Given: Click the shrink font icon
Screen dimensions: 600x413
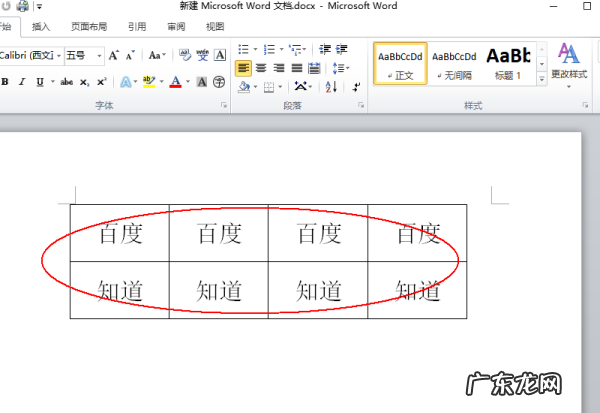Looking at the screenshot, I should (130, 56).
